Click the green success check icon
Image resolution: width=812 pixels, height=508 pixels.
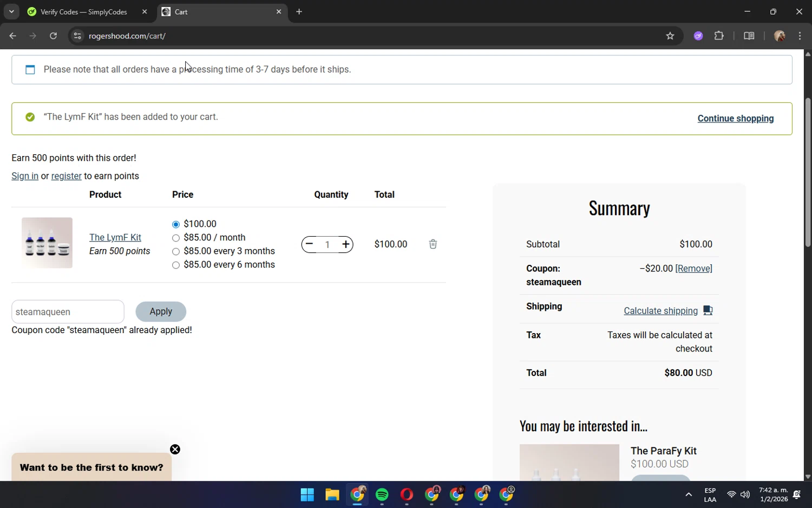click(30, 117)
